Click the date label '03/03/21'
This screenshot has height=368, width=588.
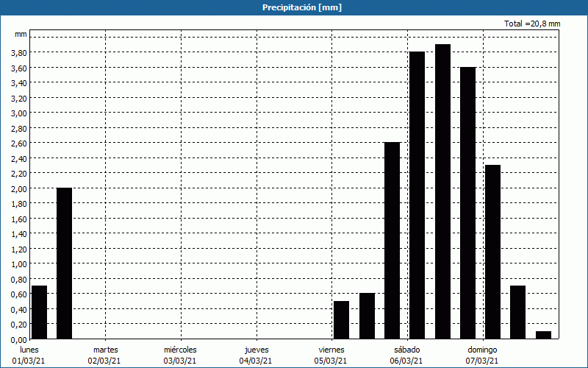pos(180,361)
